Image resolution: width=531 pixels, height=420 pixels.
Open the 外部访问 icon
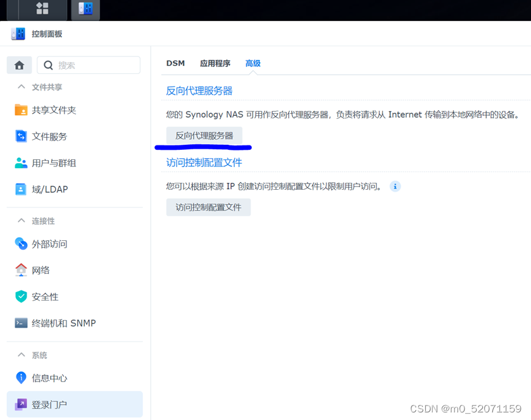(21, 244)
